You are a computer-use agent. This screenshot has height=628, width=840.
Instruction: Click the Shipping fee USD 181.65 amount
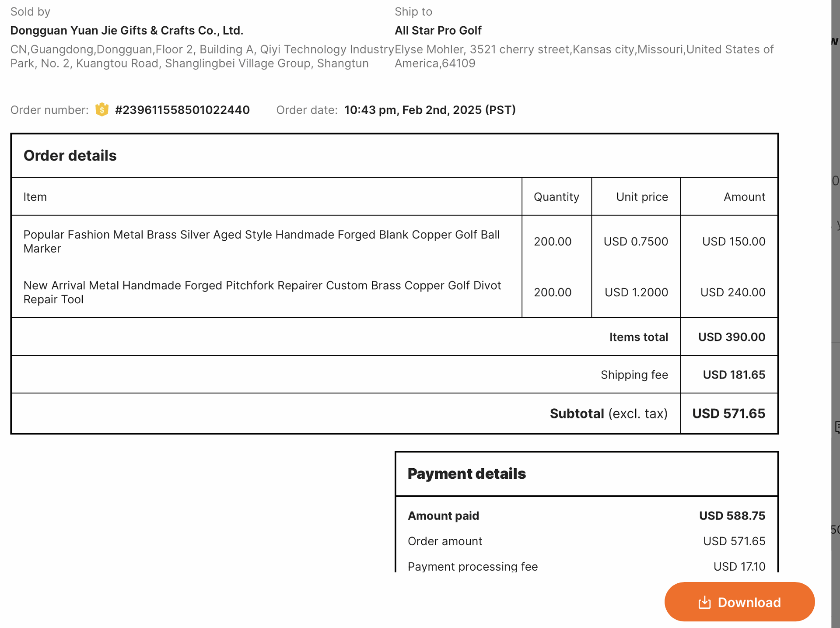coord(734,375)
